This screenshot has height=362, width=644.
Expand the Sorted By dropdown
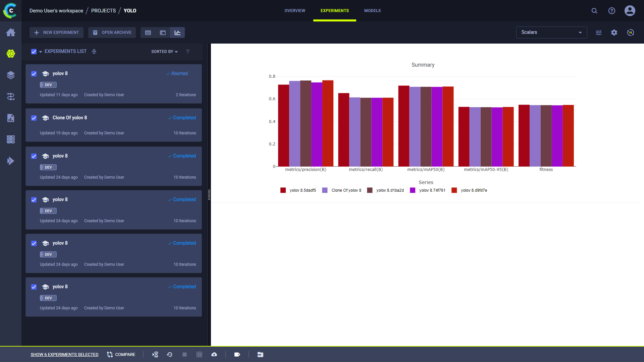point(164,51)
